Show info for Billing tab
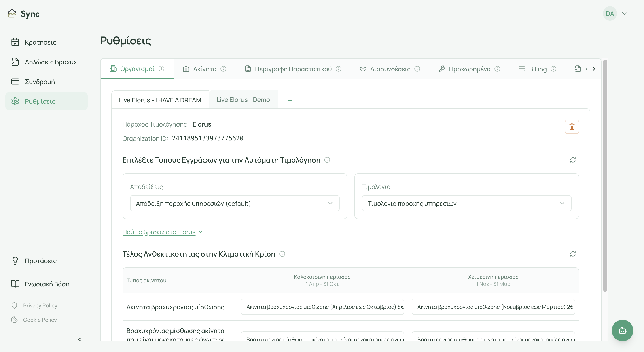644x352 pixels. pyautogui.click(x=553, y=69)
